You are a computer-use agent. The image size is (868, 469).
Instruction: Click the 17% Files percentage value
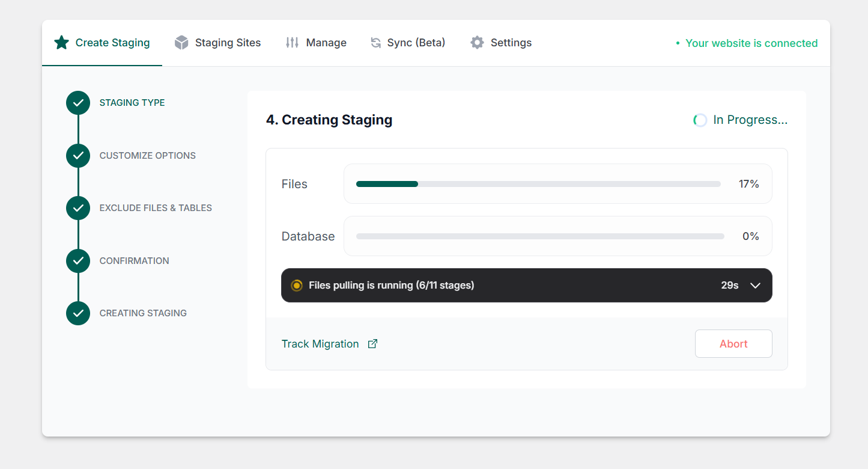tap(749, 184)
